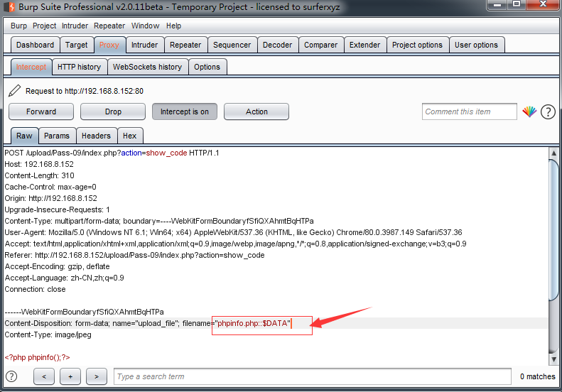This screenshot has width=562, height=392.
Task: Click the Origin header line
Action: 51,198
